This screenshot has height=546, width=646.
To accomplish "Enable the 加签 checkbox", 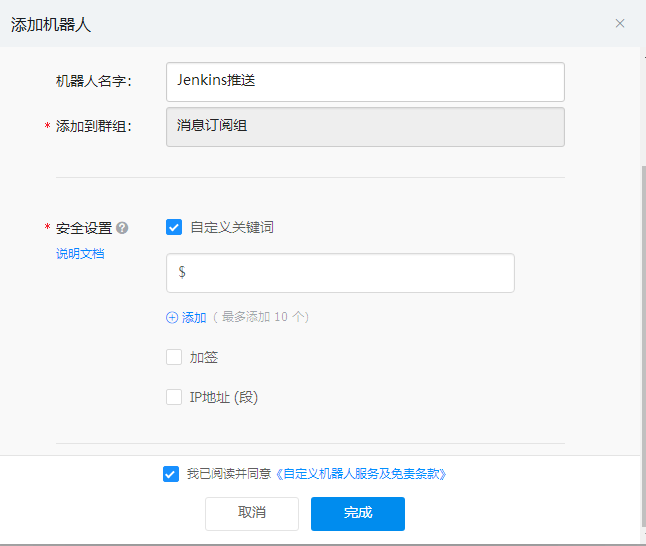I will click(174, 357).
